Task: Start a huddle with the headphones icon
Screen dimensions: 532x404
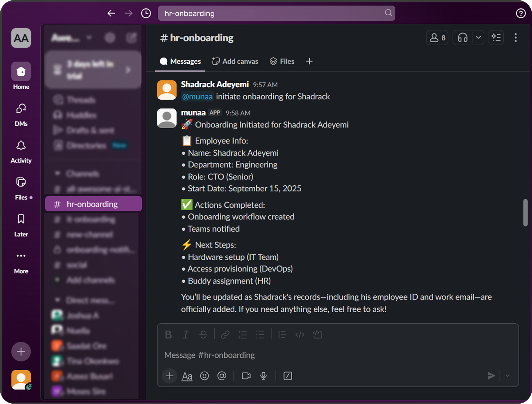Action: point(463,38)
